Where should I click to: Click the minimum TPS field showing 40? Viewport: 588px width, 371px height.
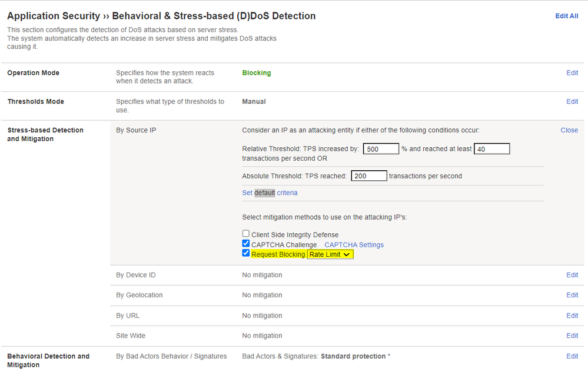tap(491, 149)
